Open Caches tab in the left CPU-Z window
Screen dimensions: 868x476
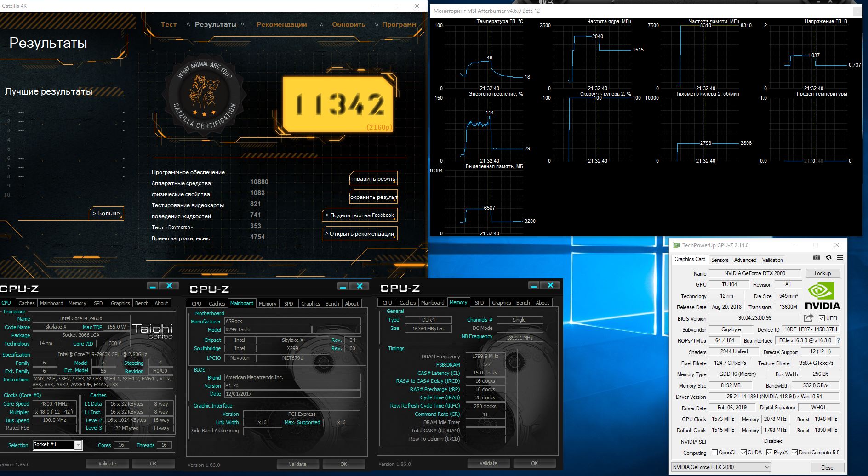pyautogui.click(x=27, y=303)
